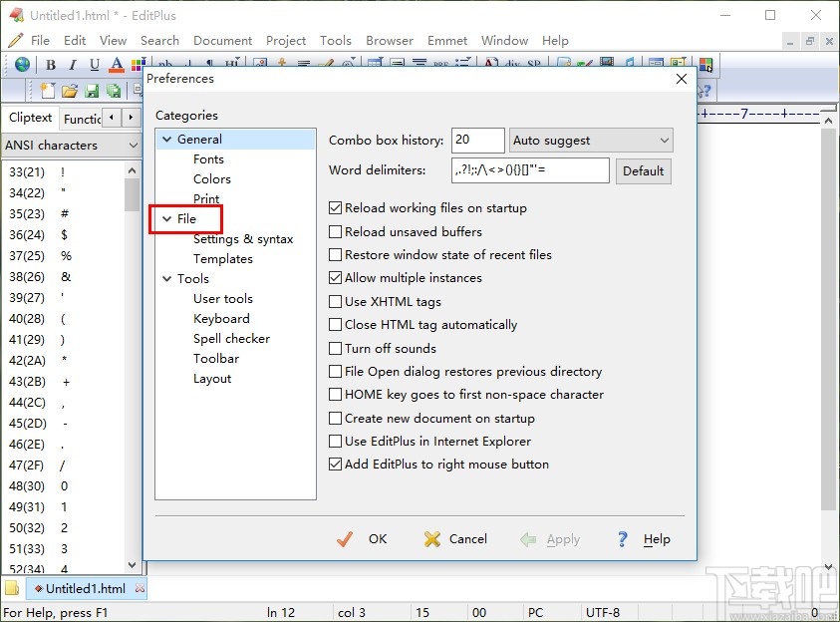Close the Preferences dialog
Viewport: 840px width, 622px height.
(682, 79)
